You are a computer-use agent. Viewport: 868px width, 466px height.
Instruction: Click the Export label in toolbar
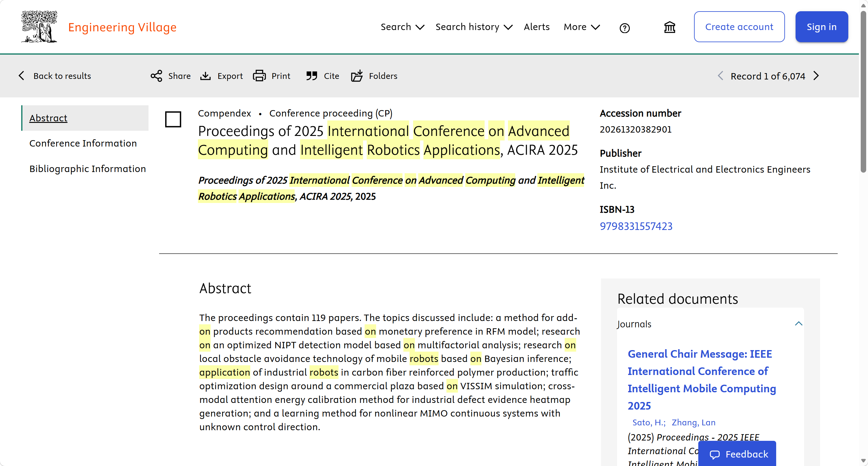coord(230,76)
